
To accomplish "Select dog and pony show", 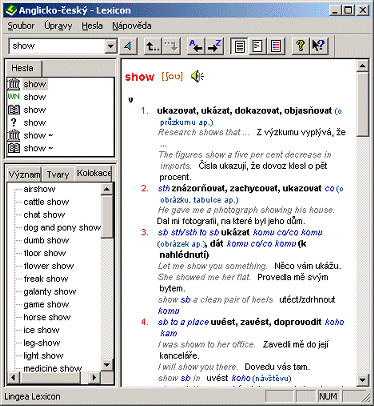I will pyautogui.click(x=62, y=227).
